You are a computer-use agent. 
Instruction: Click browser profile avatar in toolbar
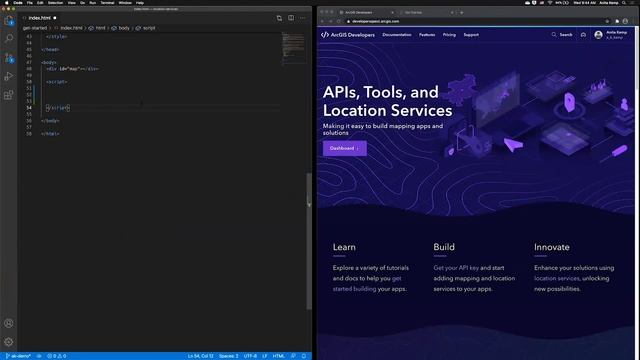tap(625, 21)
